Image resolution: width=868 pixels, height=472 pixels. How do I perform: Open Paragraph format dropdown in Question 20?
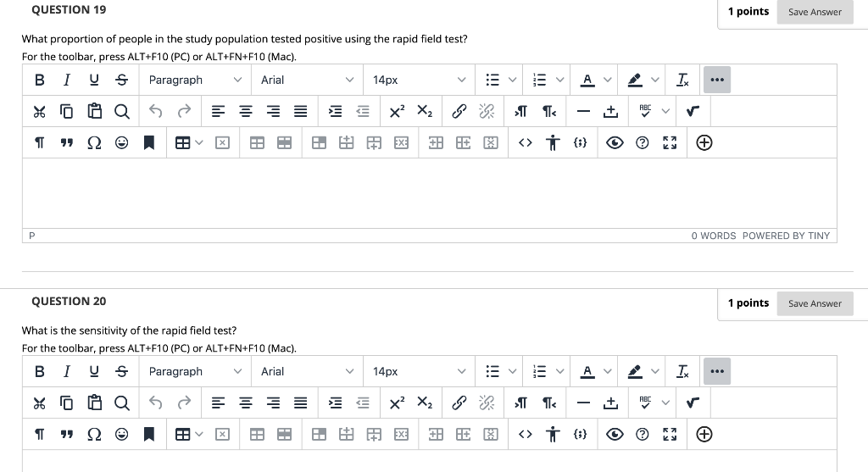click(x=195, y=371)
